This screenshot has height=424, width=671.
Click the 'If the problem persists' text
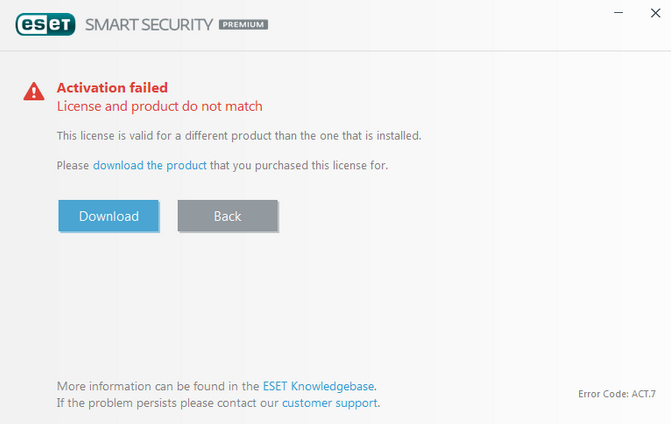point(168,402)
